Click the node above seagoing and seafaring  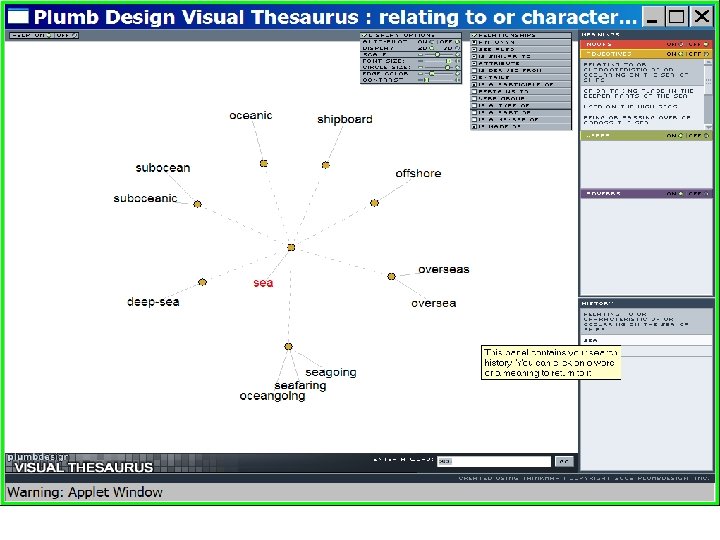pyautogui.click(x=288, y=346)
